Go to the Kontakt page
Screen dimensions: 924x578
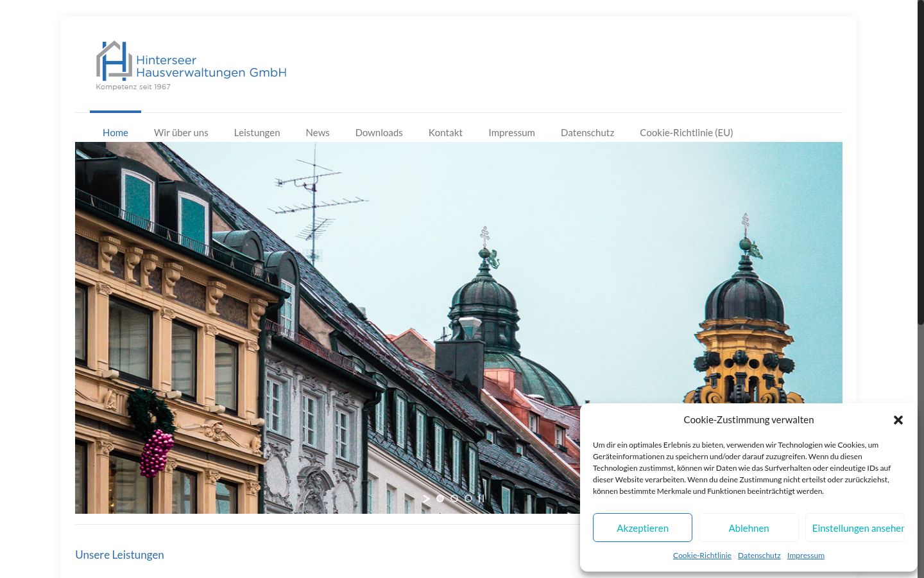(445, 132)
